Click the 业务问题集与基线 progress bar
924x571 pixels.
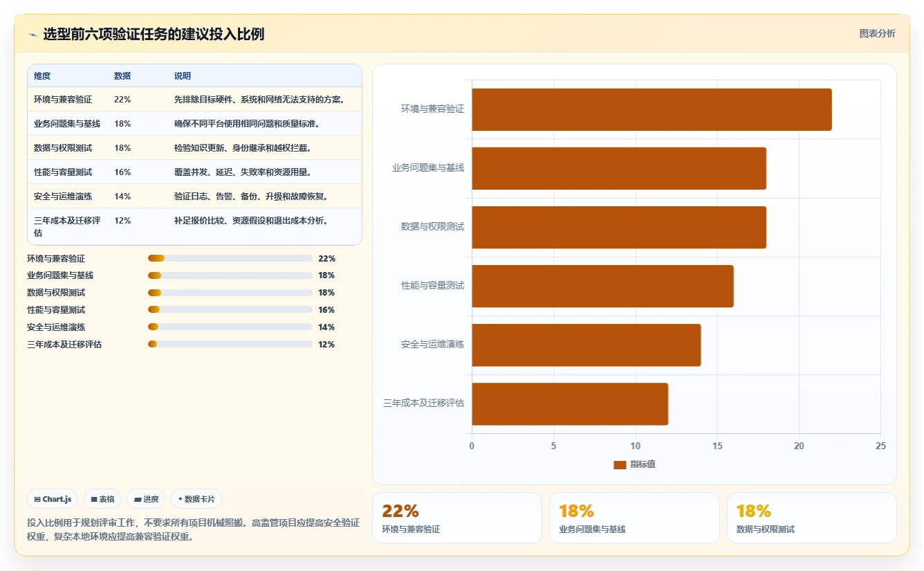click(230, 275)
